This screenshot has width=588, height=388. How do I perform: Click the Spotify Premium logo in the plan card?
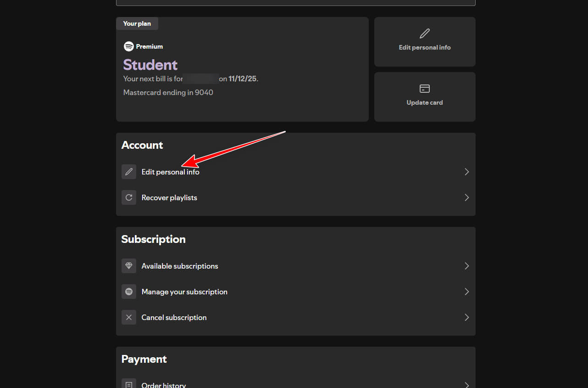pyautogui.click(x=128, y=46)
